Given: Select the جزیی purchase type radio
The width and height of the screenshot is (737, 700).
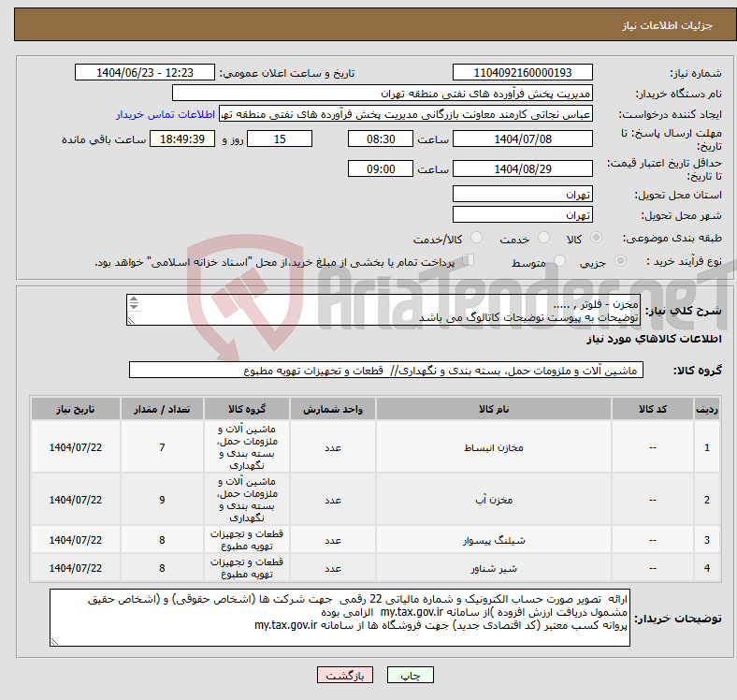Looking at the screenshot, I should [x=620, y=260].
